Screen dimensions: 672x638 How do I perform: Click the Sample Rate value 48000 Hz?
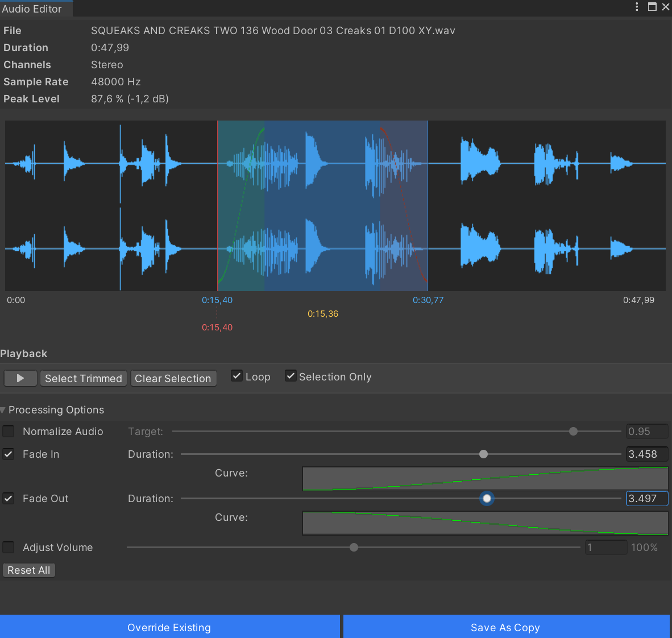tap(116, 81)
